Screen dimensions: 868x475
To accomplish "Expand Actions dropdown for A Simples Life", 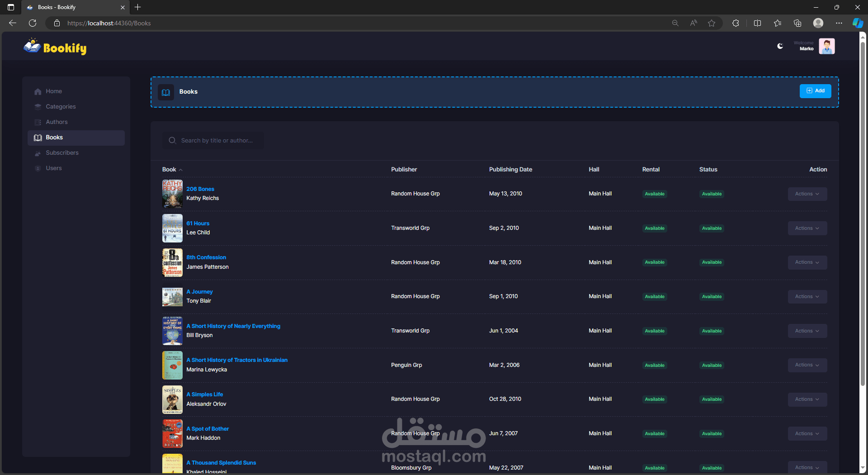I will 807,399.
